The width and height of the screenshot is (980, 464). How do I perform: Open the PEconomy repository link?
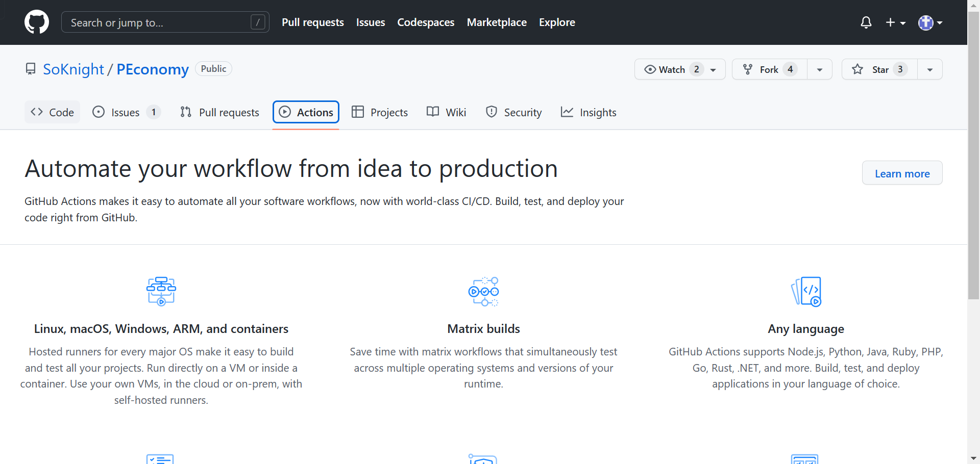[x=153, y=69]
